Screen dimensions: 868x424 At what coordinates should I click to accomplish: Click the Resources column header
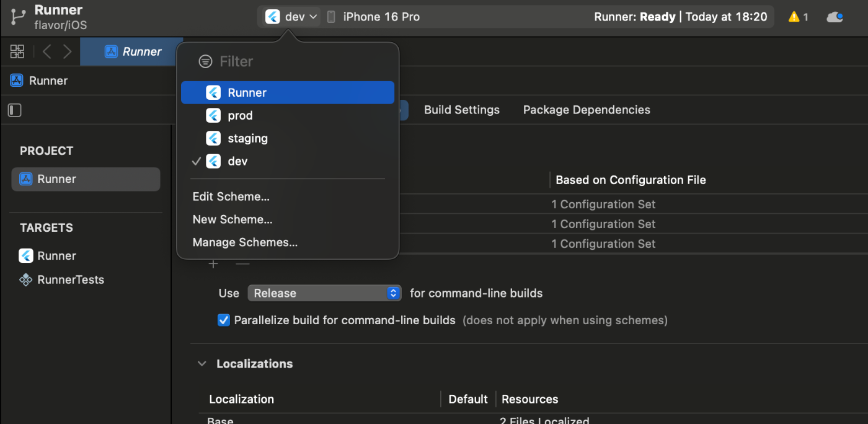pos(529,399)
